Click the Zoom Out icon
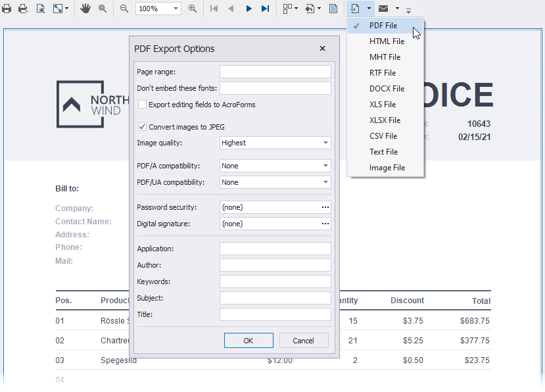The width and height of the screenshot is (545, 392). 124,9
